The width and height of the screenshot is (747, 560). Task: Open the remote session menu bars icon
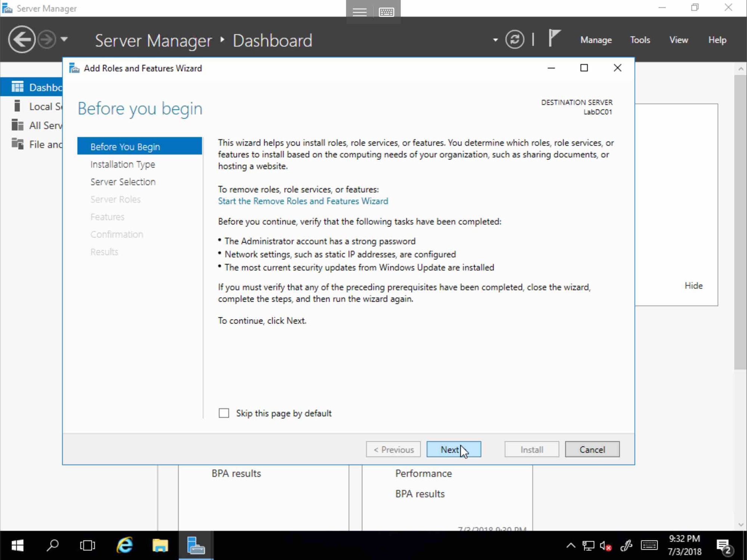point(360,12)
